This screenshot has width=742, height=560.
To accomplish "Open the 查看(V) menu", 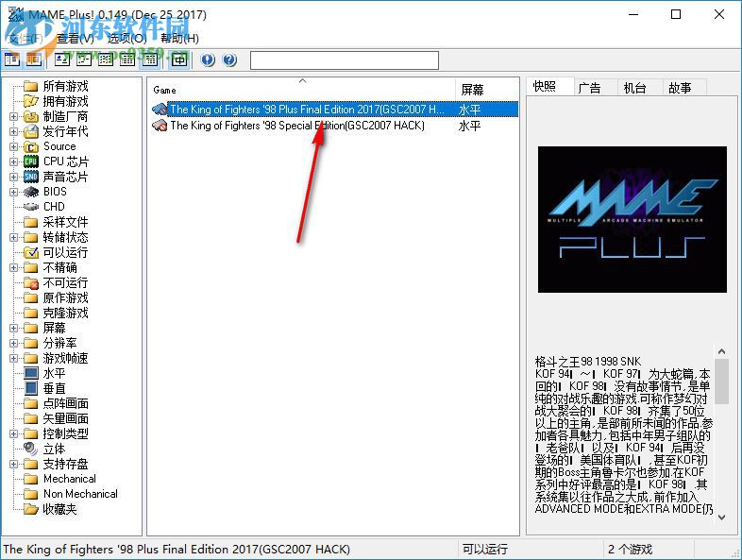I will tap(76, 39).
